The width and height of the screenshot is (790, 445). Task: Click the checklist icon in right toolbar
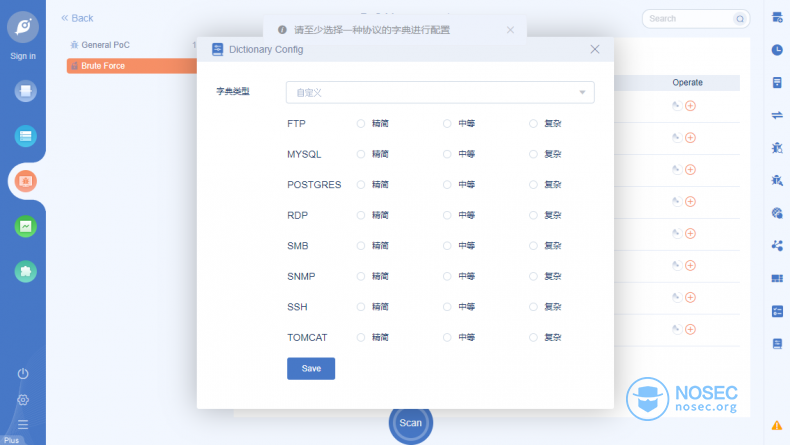point(777,311)
